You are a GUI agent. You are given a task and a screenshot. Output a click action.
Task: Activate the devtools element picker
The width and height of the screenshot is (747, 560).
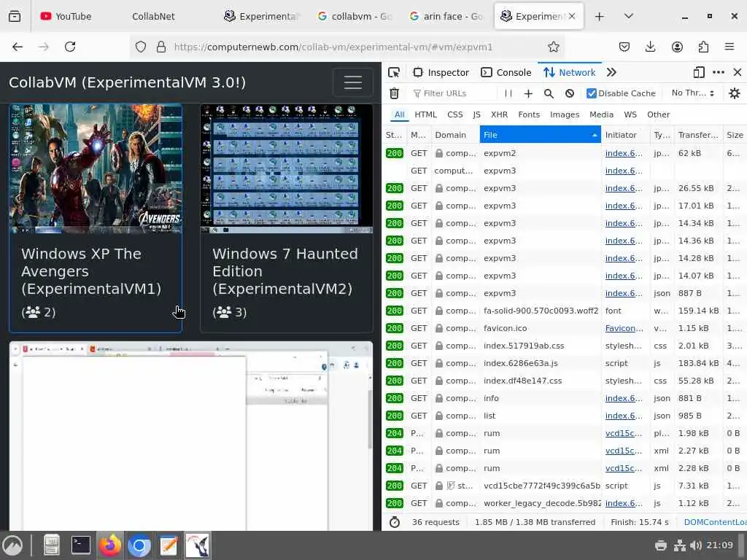pos(394,72)
